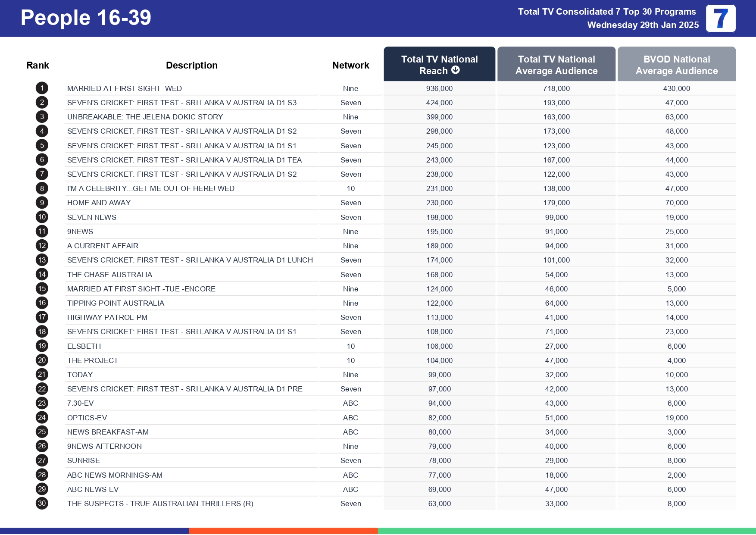Screen dimensions: 756x535
Task: Click the rank 5 badge icon
Action: point(41,145)
